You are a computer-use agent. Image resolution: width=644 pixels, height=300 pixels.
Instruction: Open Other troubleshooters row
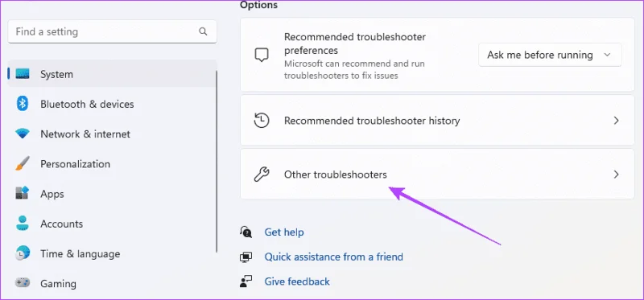(437, 175)
